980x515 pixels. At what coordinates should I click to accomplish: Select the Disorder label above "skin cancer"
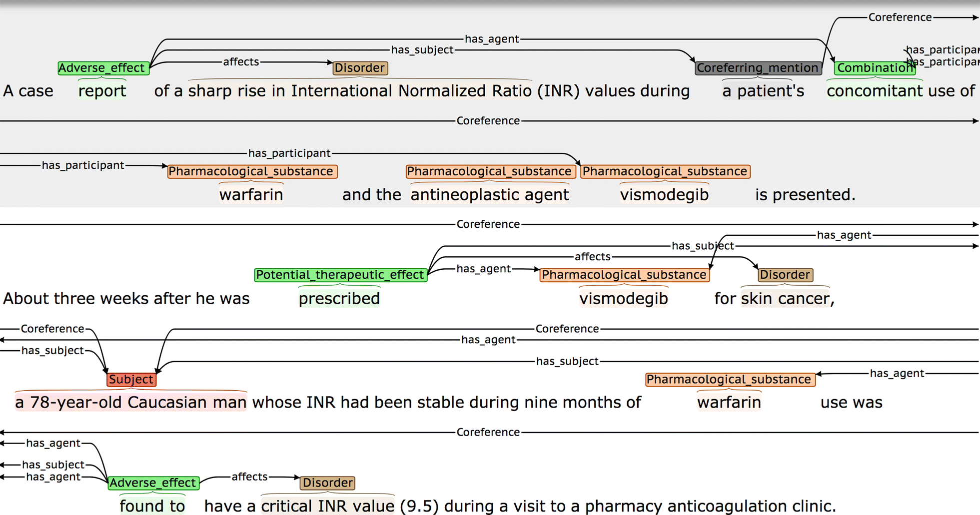785,275
